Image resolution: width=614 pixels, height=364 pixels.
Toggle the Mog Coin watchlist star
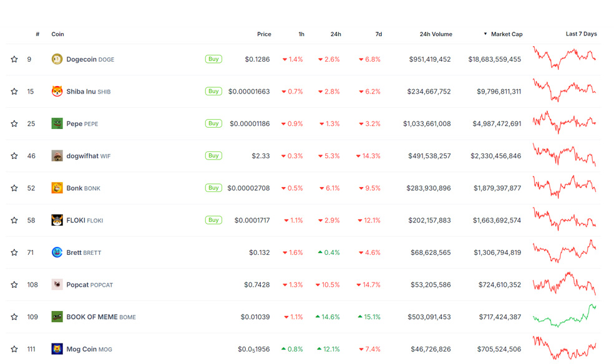tap(14, 349)
